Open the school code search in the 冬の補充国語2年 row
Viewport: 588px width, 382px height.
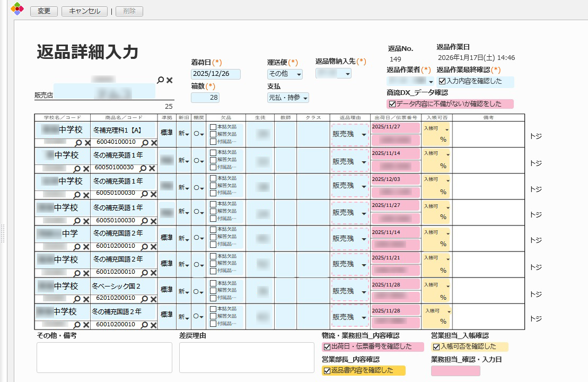click(x=76, y=245)
